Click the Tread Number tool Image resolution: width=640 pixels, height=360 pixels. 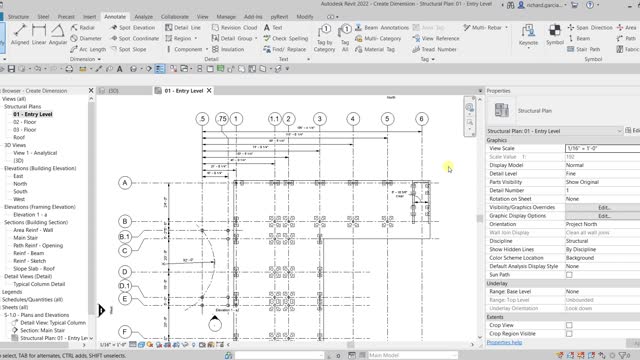pos(434,49)
